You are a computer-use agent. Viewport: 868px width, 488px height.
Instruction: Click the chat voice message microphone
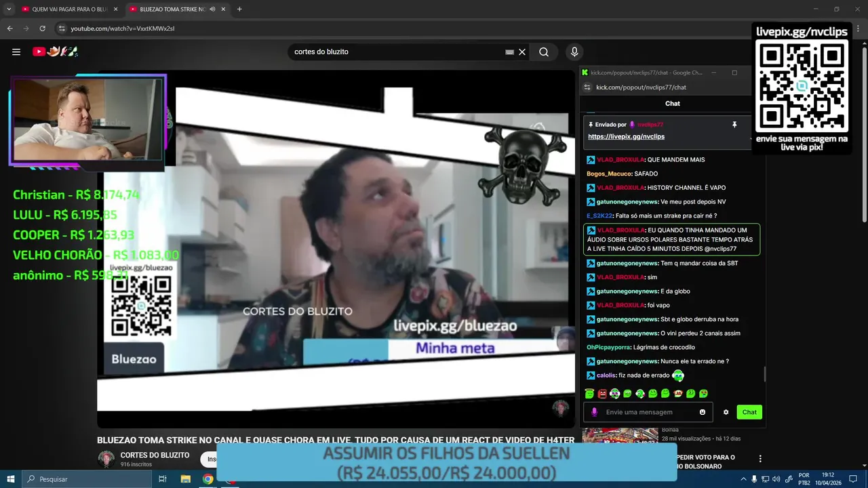595,412
